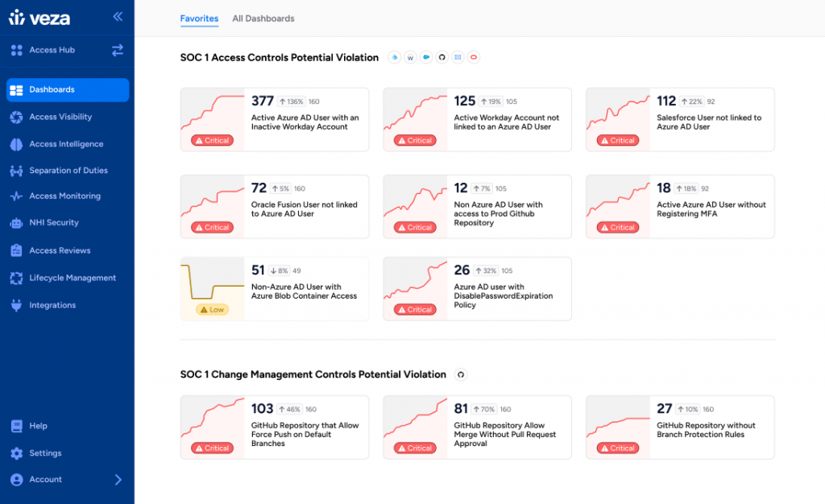
Task: Select the Azure AD integration icon
Action: (395, 57)
